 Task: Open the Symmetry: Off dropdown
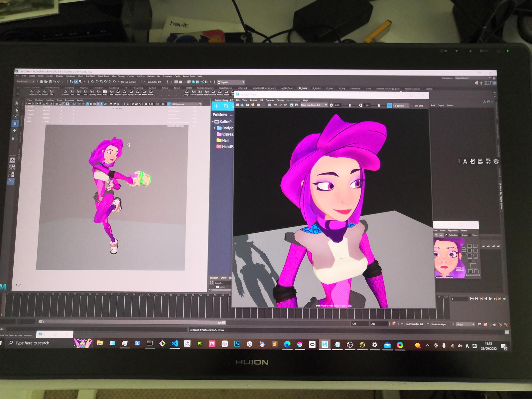pyautogui.click(x=155, y=82)
